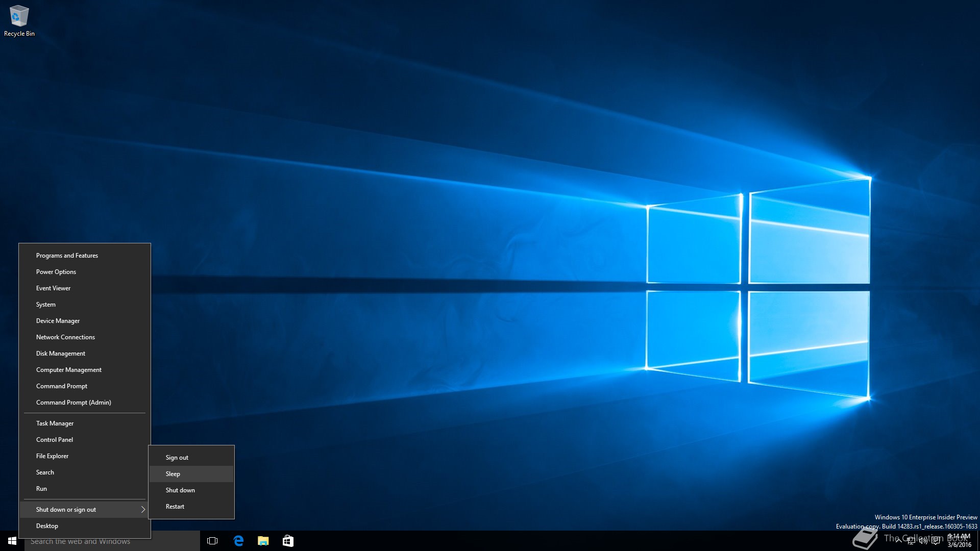Click the volume speaker tray icon

[x=923, y=541]
